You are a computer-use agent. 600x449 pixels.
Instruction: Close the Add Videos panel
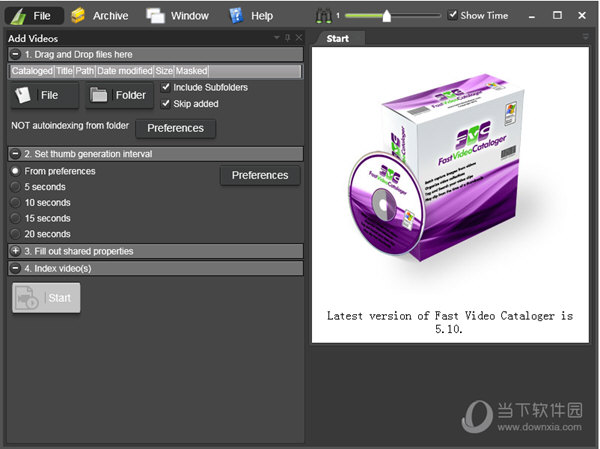299,38
